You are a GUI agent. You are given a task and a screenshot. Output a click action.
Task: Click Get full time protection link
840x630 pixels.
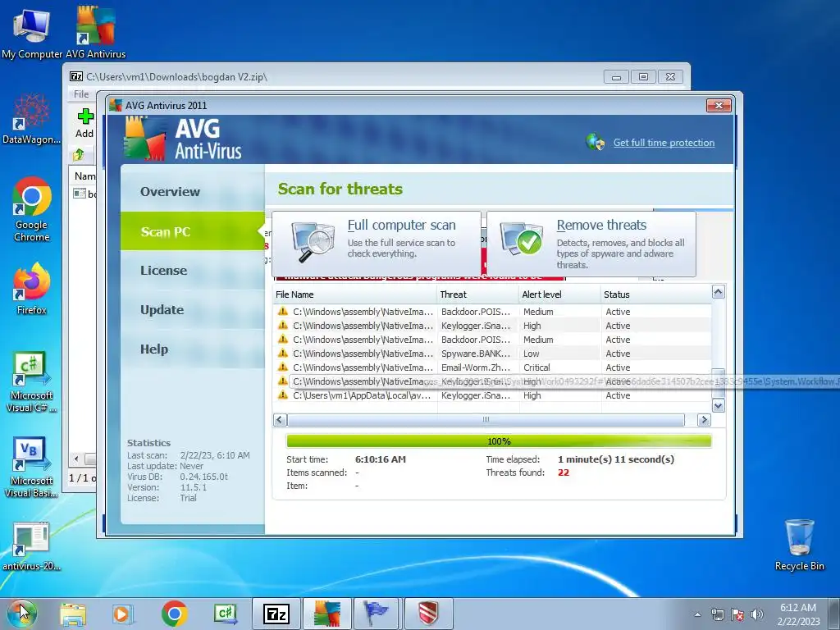click(x=664, y=143)
